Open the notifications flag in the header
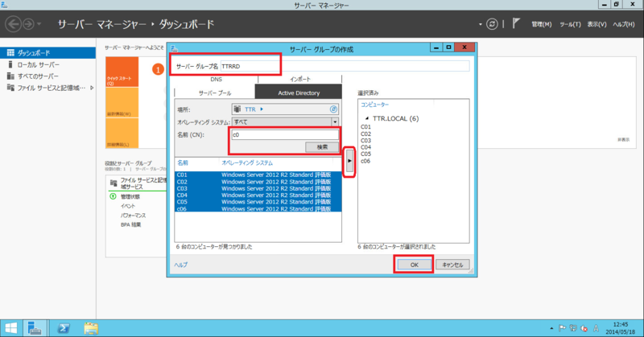 [516, 24]
